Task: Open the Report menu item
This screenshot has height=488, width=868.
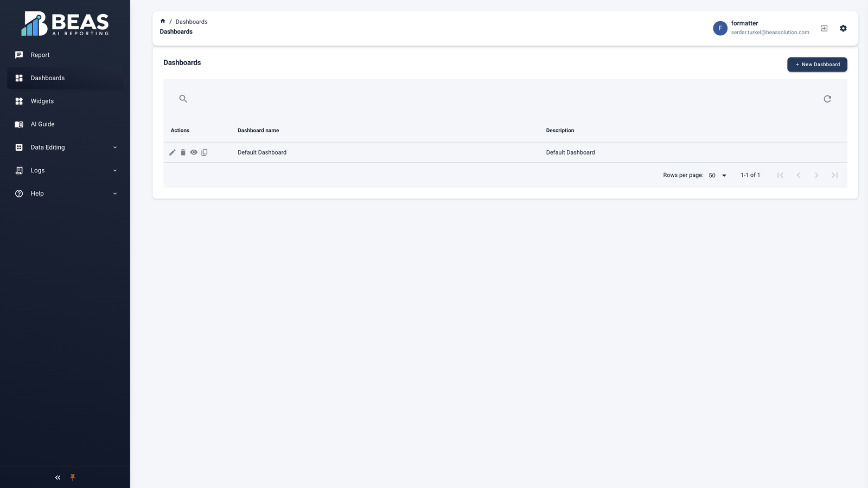Action: click(65, 55)
